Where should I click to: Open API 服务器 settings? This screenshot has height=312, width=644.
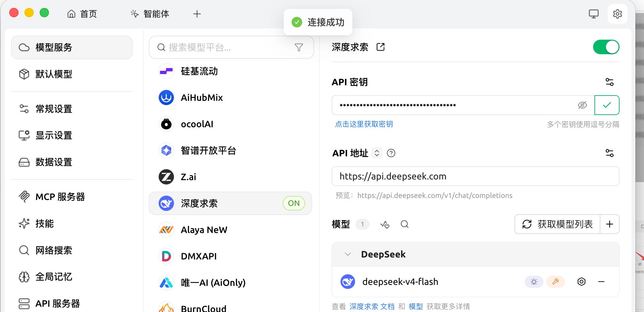pos(72,303)
